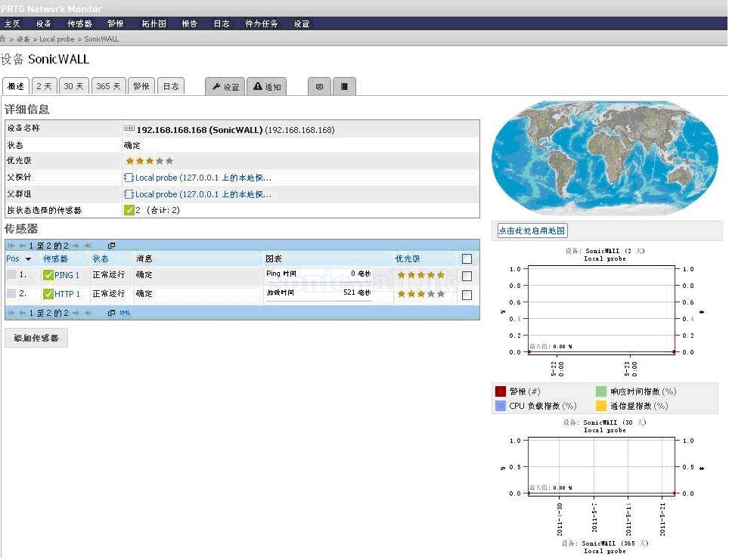Click the priority stars of the HTTP 1 sensor
This screenshot has width=729, height=560.
click(421, 294)
